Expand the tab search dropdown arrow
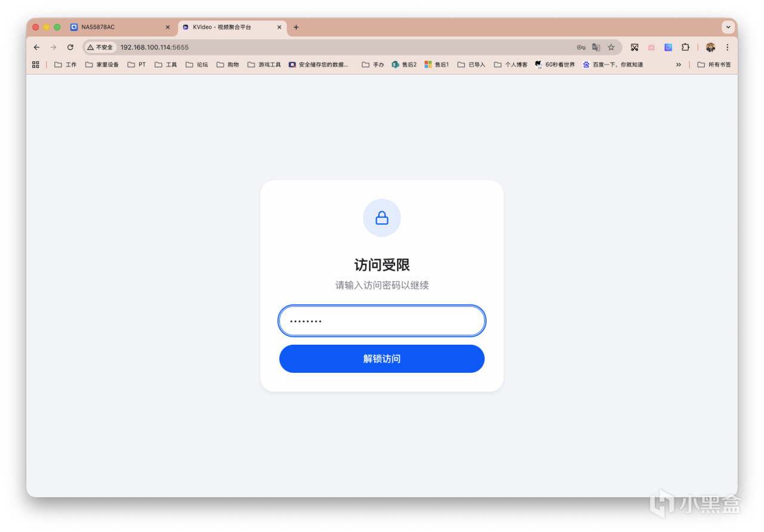The image size is (764, 532). tap(728, 27)
